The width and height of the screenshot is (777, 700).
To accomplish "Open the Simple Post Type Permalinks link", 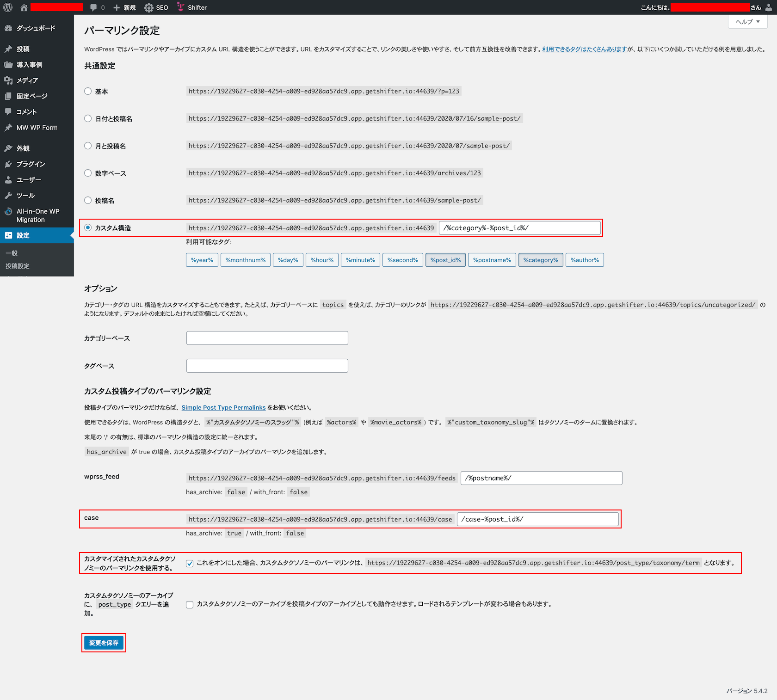I will coord(223,407).
